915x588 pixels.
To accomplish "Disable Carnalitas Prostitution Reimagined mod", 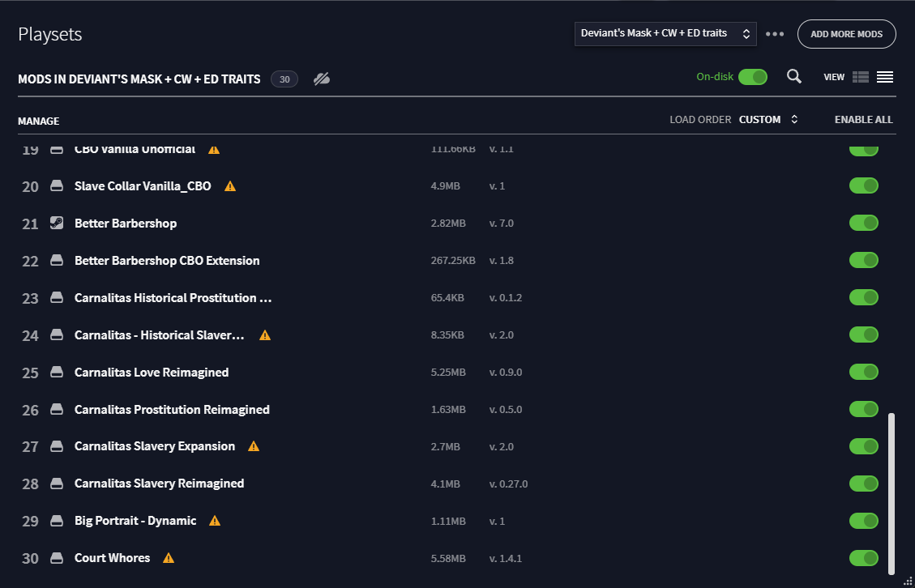I will point(864,409).
